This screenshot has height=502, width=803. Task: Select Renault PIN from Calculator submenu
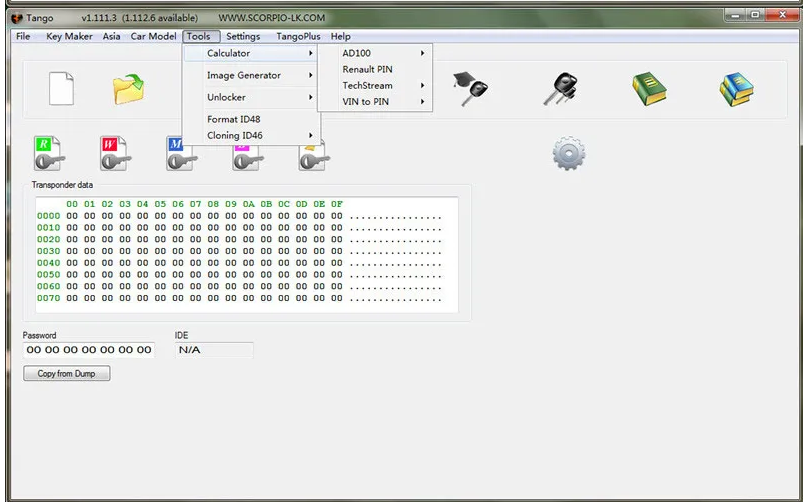pyautogui.click(x=367, y=69)
